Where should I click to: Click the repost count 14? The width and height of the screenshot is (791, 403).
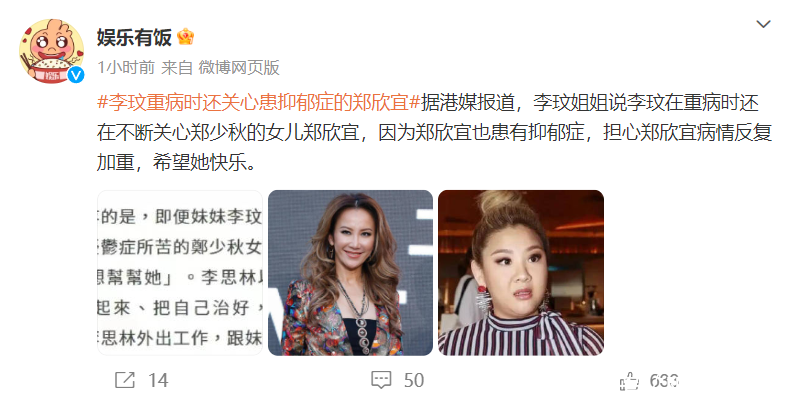[158, 380]
